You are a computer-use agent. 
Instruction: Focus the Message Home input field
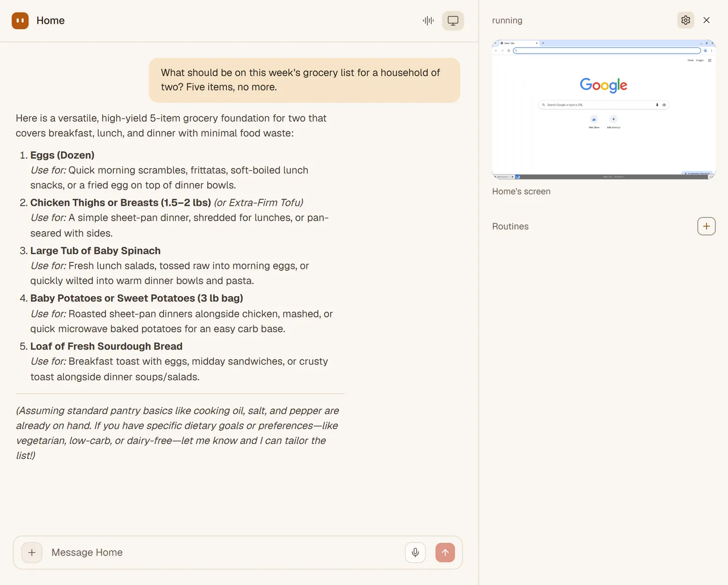[x=222, y=553]
